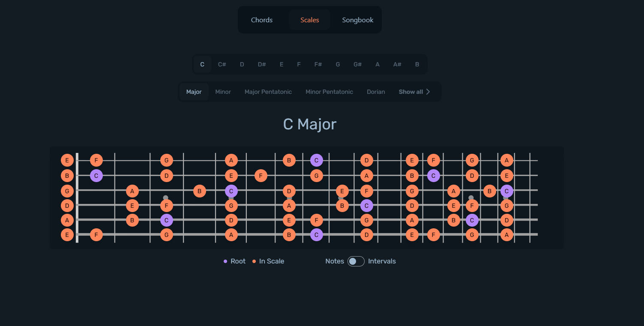Click the B note marker on the G string

coord(199,191)
